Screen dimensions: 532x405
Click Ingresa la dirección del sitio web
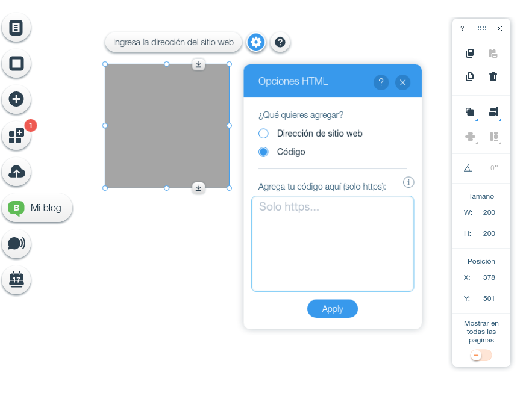pyautogui.click(x=173, y=42)
